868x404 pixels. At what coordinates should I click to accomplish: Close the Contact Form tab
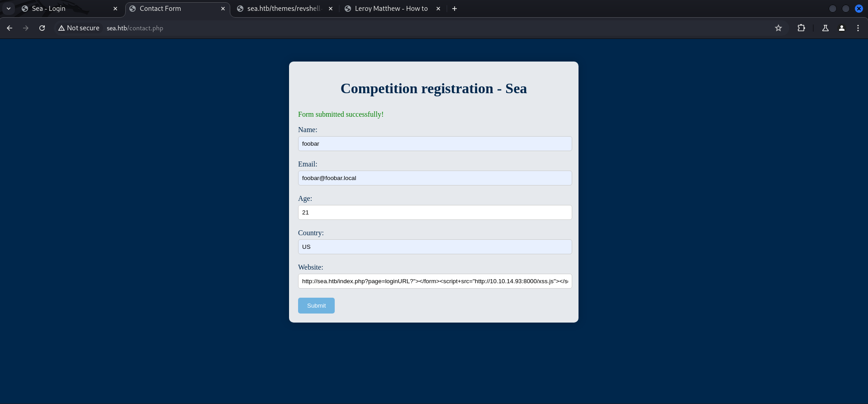(x=223, y=9)
